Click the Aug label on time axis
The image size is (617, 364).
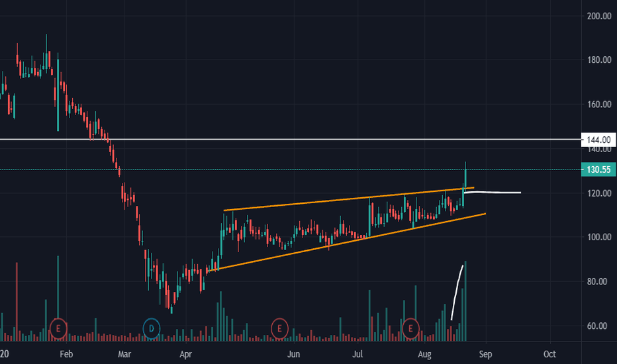coord(424,354)
